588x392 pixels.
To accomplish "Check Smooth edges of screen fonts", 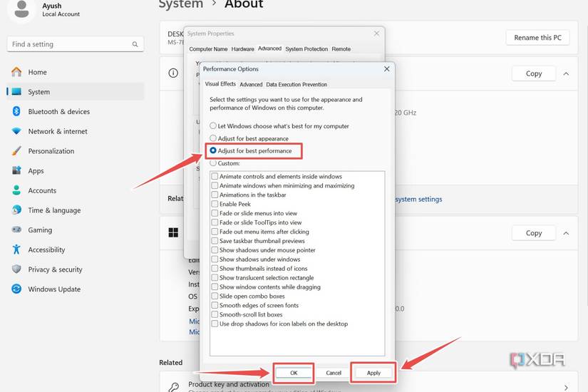I will tap(215, 305).
